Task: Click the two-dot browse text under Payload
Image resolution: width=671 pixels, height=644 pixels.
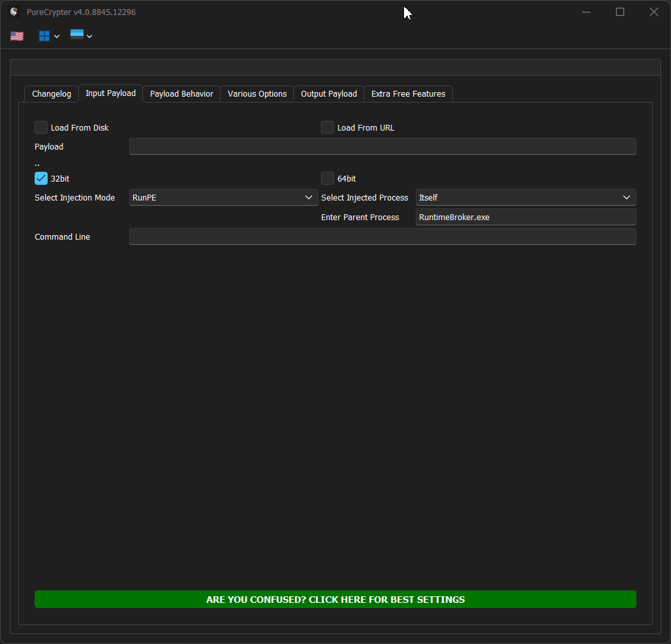Action: (37, 165)
